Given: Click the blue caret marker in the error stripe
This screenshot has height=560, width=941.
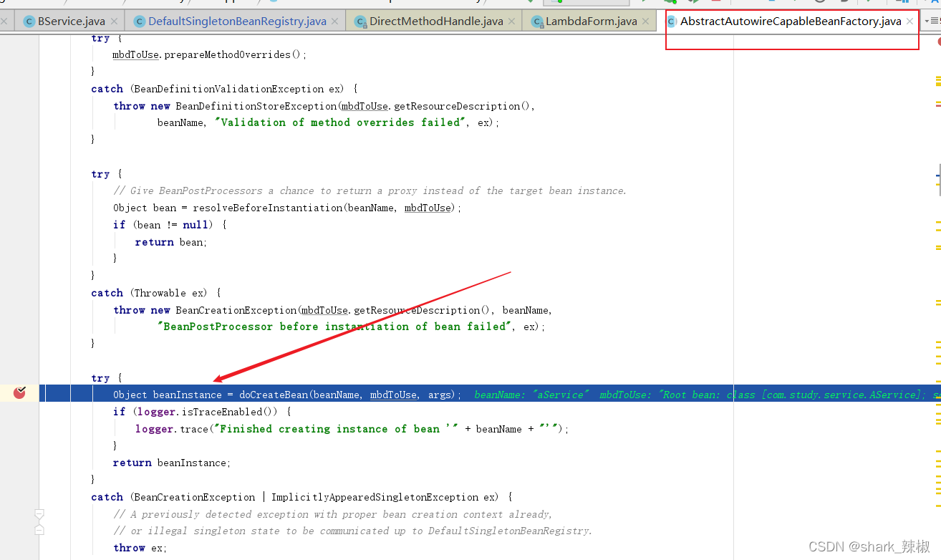Looking at the screenshot, I should click(x=938, y=174).
